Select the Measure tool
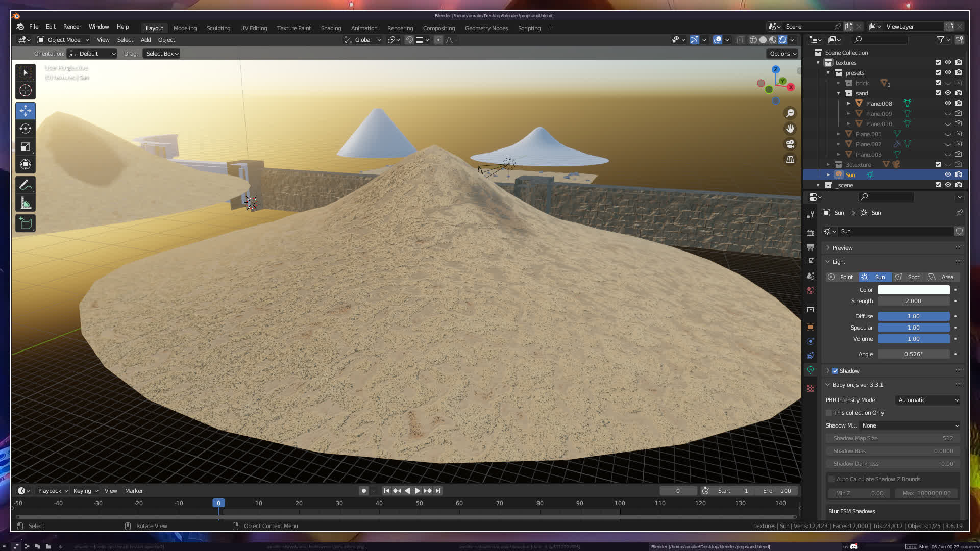 [x=26, y=204]
